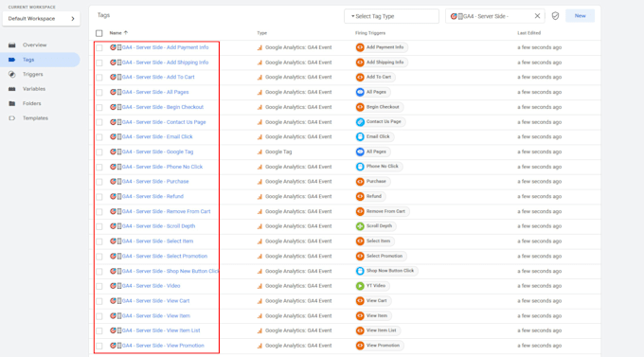Check the Email Click tag checkbox
Viewport: 644px width, 357px height.
(99, 136)
